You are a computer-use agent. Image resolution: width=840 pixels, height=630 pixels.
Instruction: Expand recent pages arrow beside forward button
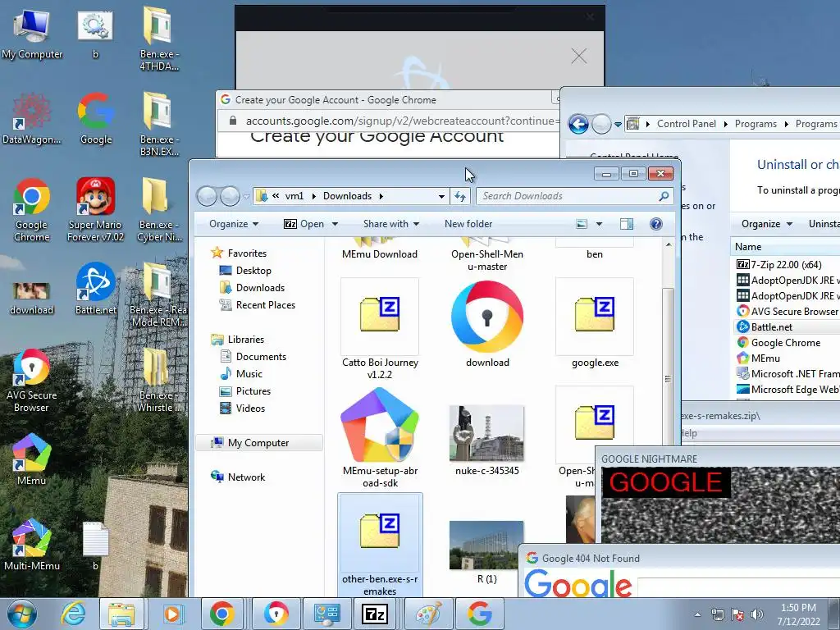click(246, 197)
